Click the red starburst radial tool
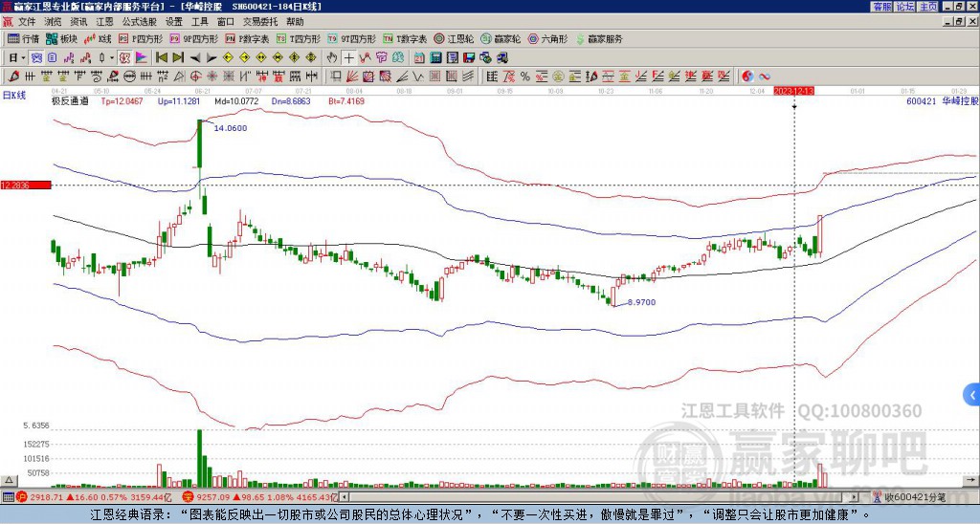The width and height of the screenshot is (980, 524). coord(212,76)
